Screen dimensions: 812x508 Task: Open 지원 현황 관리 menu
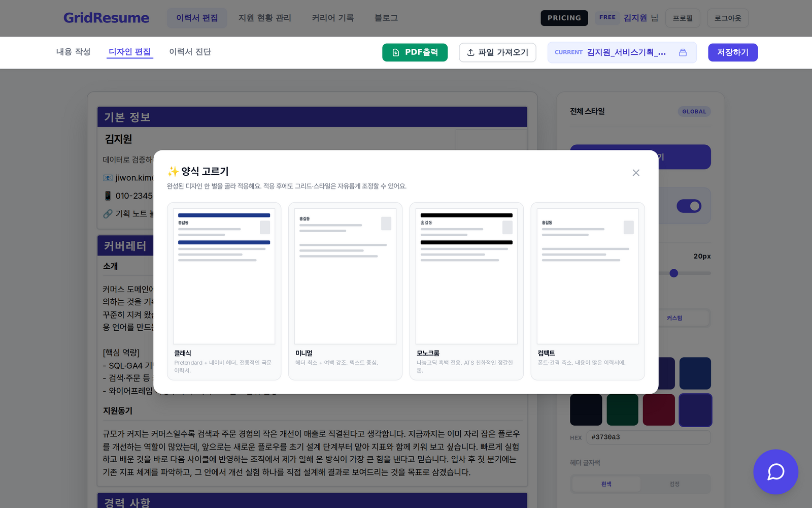265,18
